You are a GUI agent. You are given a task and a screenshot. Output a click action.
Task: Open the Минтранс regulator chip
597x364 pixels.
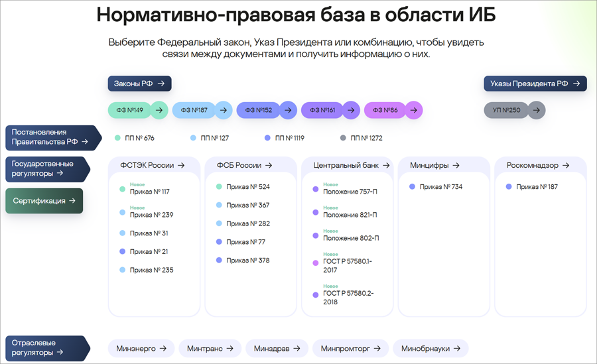point(210,348)
